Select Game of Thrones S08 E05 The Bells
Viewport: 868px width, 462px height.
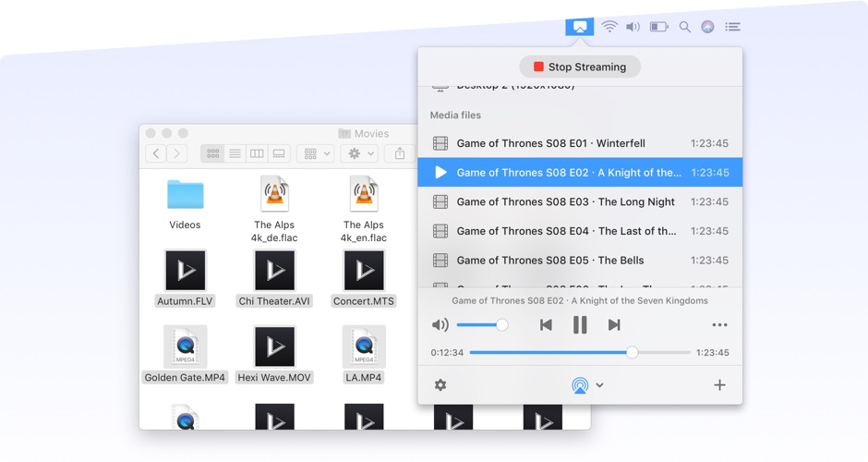click(x=580, y=261)
